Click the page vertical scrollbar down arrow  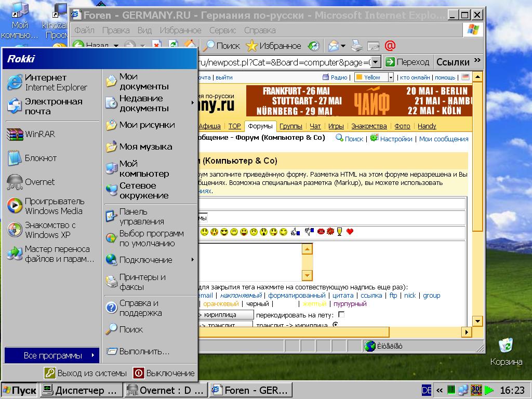click(477, 321)
